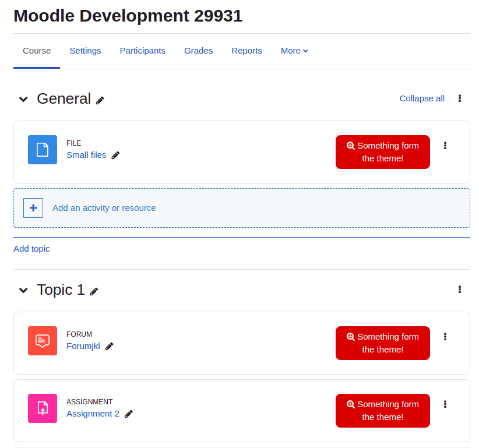Edit the Topic 1 section name pencil

(94, 292)
